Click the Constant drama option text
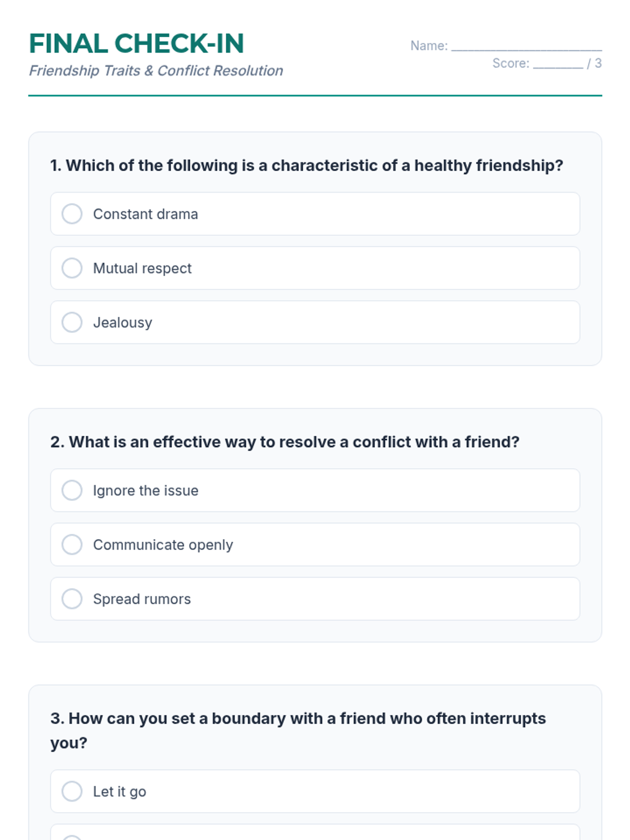The width and height of the screenshot is (630, 840). pos(145,214)
